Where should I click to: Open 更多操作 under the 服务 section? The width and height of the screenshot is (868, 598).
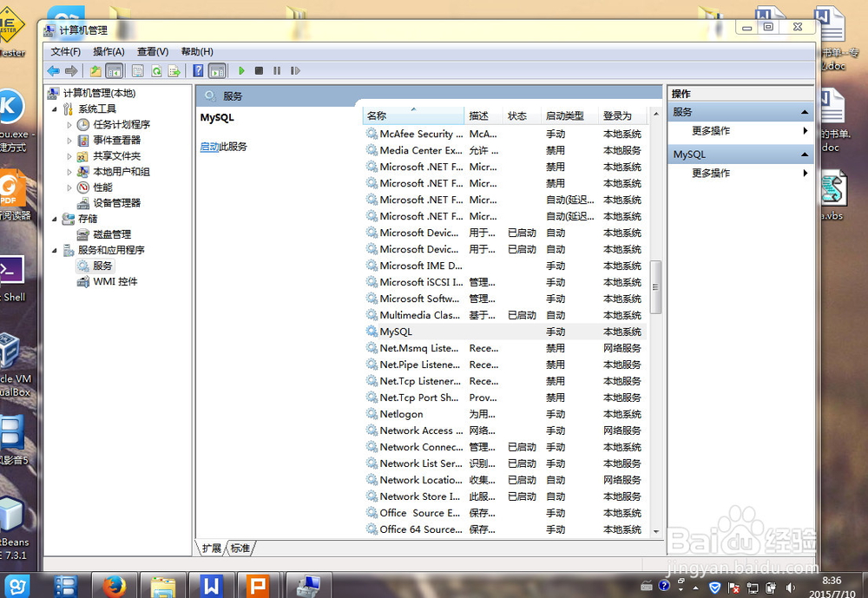tap(740, 131)
